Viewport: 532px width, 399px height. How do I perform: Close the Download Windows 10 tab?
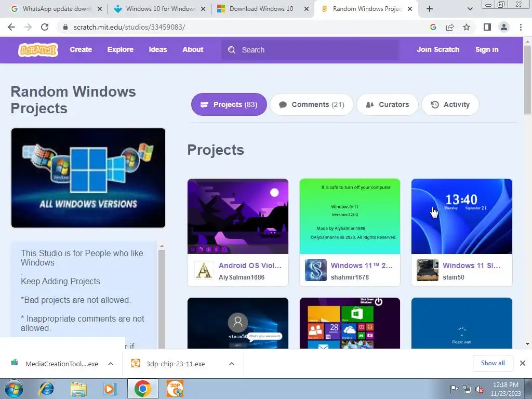[307, 9]
